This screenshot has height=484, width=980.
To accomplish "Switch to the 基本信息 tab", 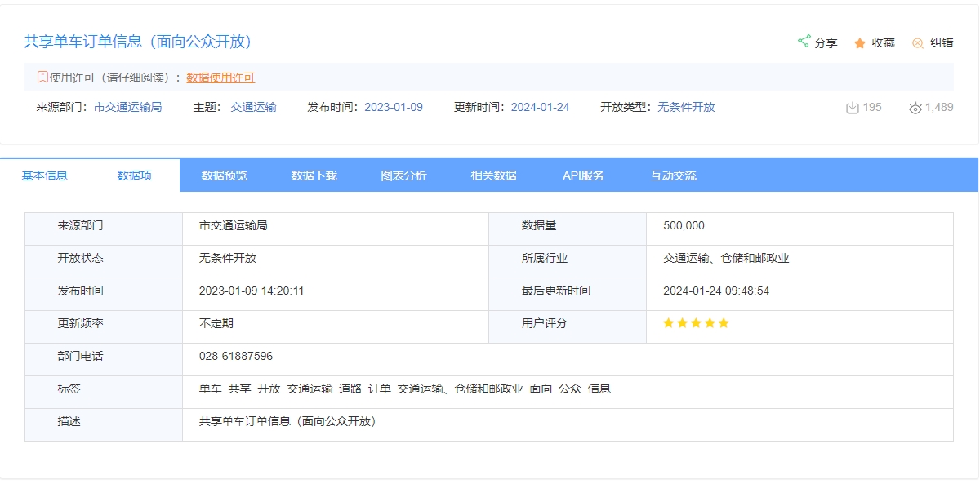I will point(44,175).
